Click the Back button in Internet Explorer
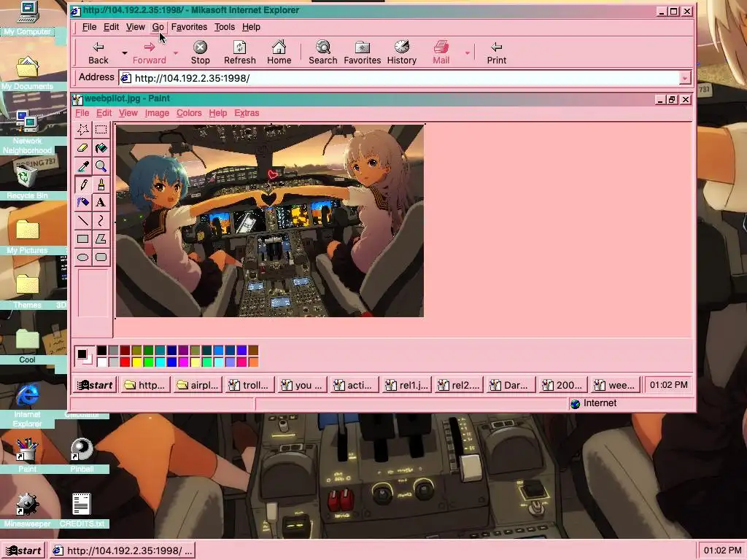747x560 pixels. [x=98, y=52]
